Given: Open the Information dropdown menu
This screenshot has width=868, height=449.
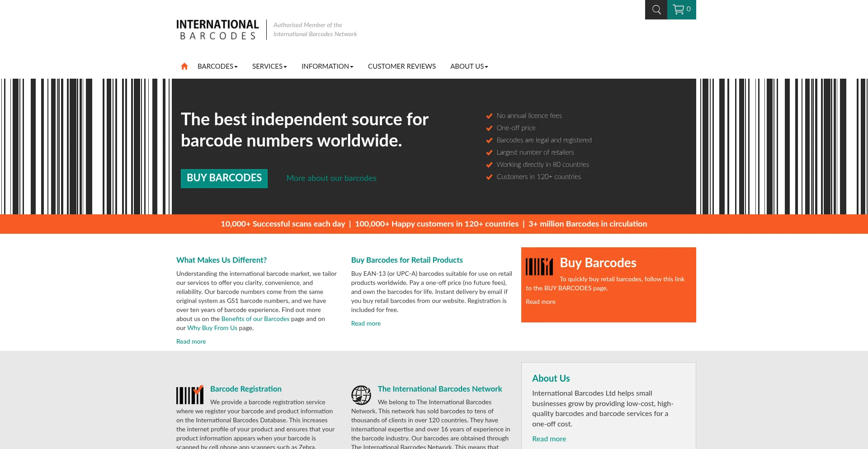Looking at the screenshot, I should (327, 66).
